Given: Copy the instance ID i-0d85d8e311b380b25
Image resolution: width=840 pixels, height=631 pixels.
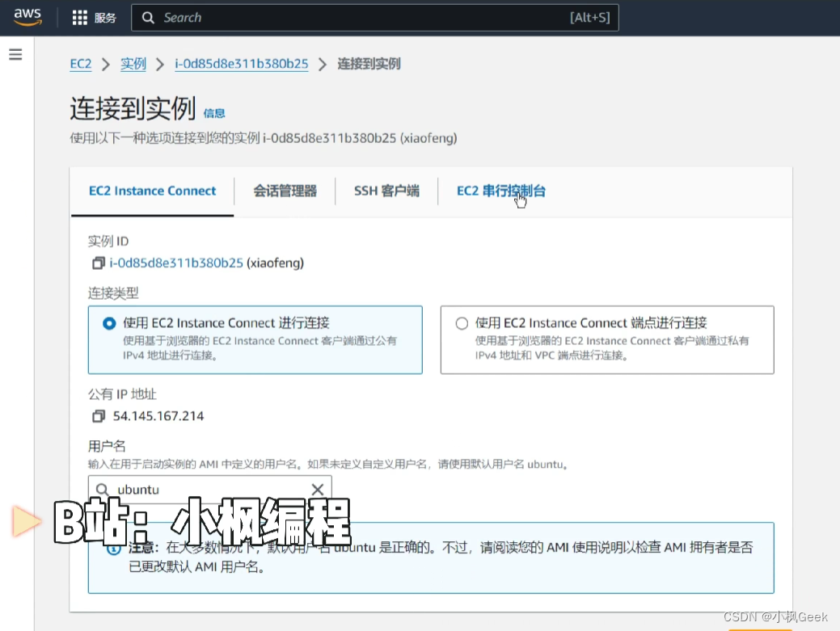Looking at the screenshot, I should pos(97,263).
